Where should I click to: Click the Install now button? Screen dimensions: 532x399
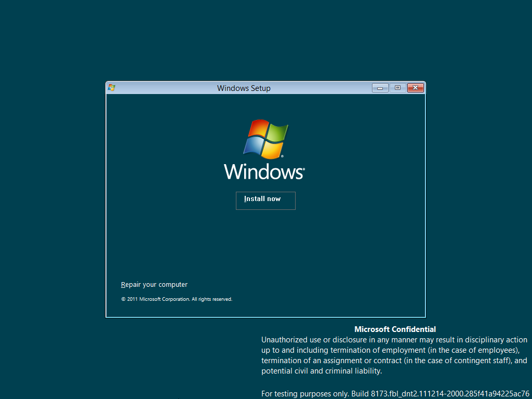(265, 201)
